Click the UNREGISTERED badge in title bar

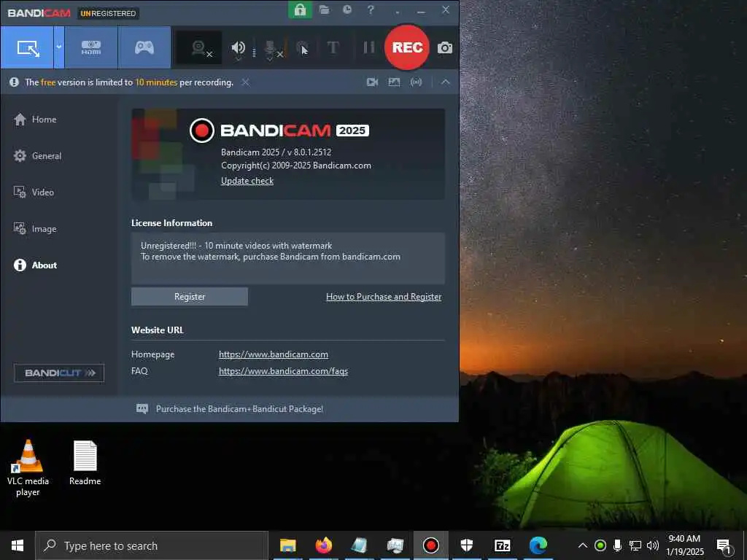[108, 13]
